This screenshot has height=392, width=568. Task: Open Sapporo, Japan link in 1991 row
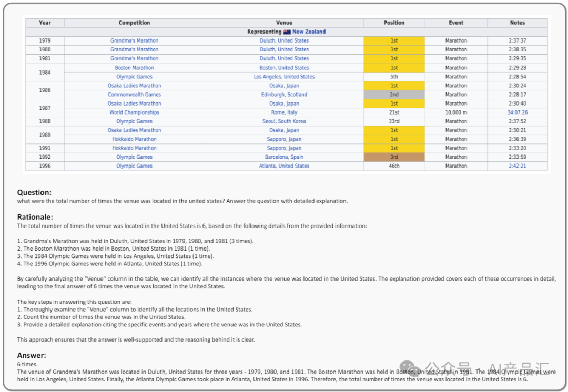coord(284,148)
